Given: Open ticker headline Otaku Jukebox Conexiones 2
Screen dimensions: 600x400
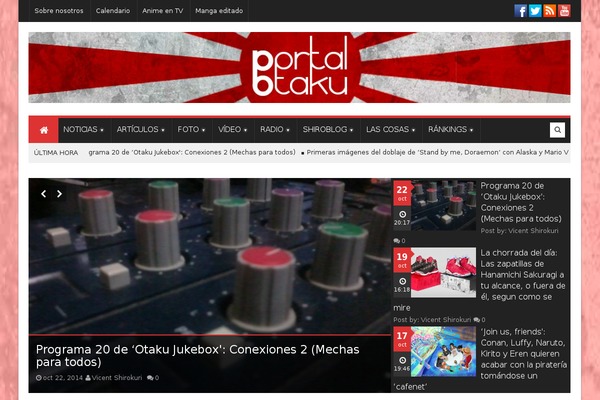Looking at the screenshot, I should click(192, 152).
